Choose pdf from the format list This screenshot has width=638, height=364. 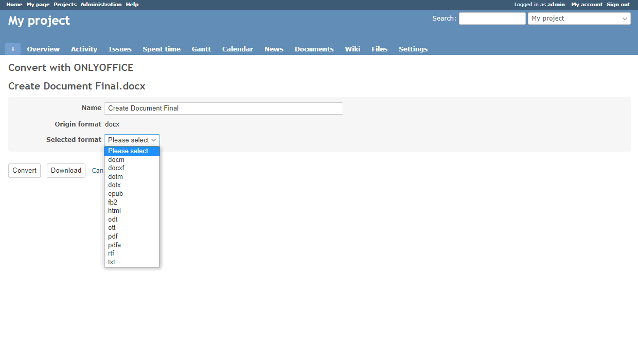113,236
